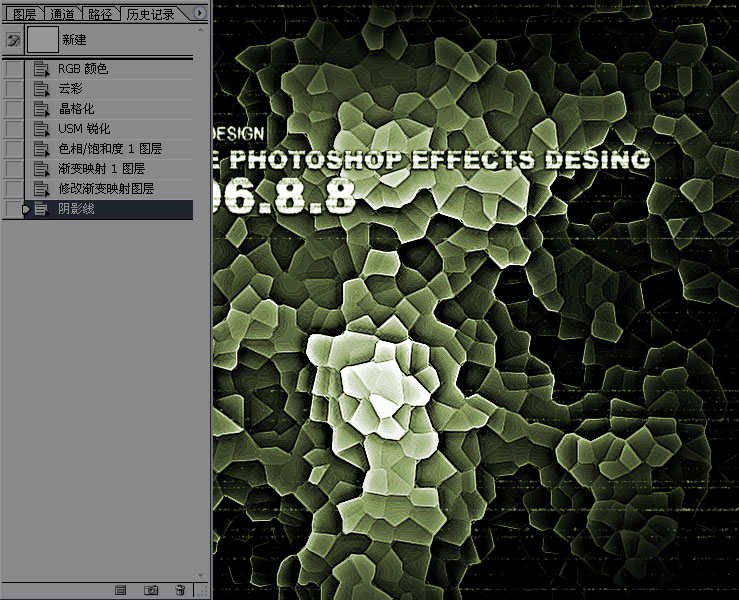
Task: Click the state icon next to USM 锐化
Action: coord(41,129)
